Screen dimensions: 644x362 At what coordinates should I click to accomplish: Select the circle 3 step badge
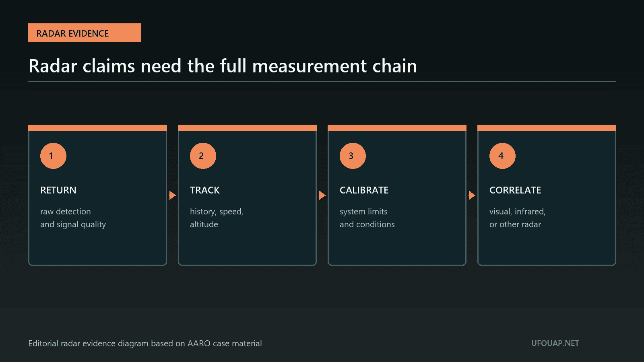[353, 156]
